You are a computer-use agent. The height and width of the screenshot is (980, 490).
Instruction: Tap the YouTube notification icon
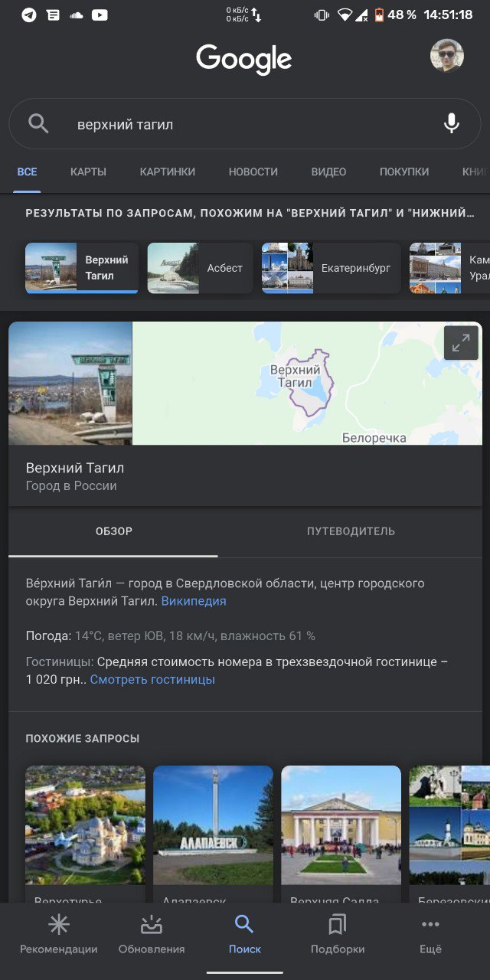[x=100, y=15]
